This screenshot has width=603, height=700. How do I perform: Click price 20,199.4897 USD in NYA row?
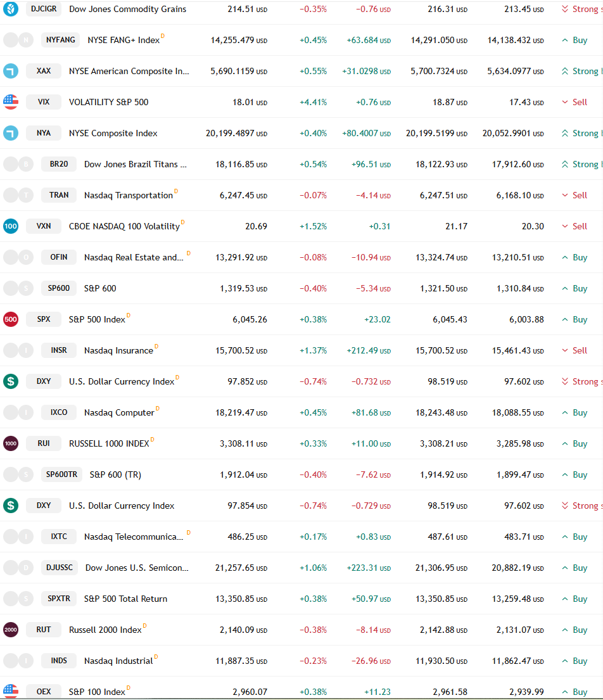point(236,133)
